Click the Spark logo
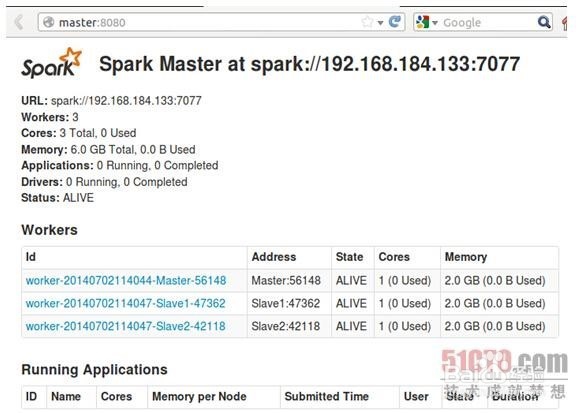The width and height of the screenshot is (580, 413). click(51, 63)
